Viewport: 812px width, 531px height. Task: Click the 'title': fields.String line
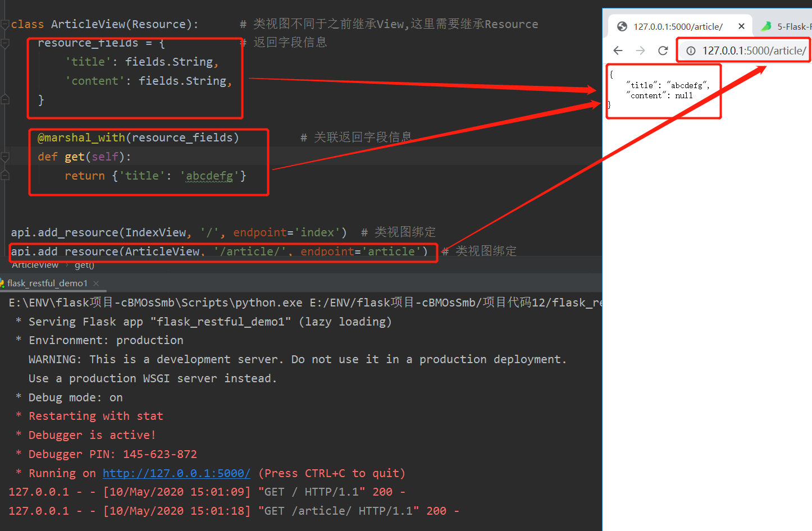pos(142,62)
